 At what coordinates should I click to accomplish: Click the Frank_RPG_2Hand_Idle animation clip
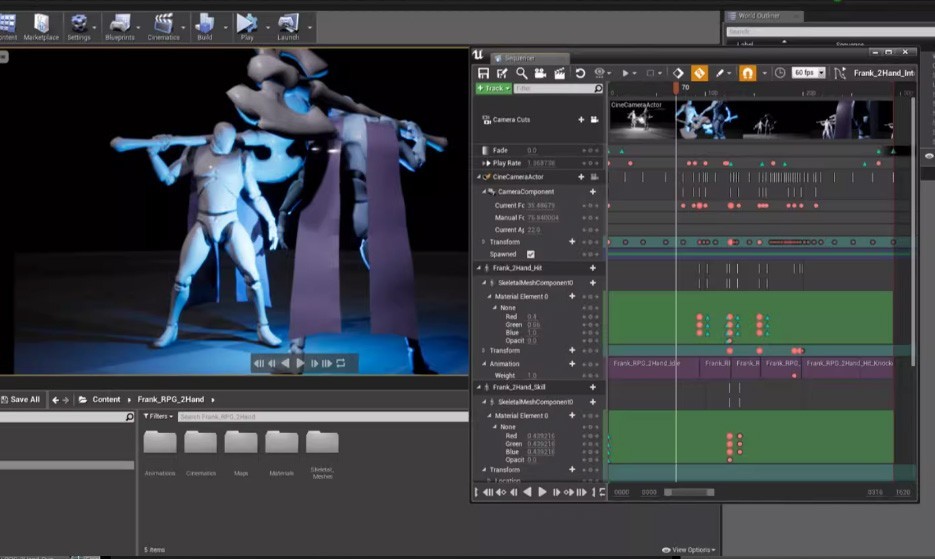[645, 363]
